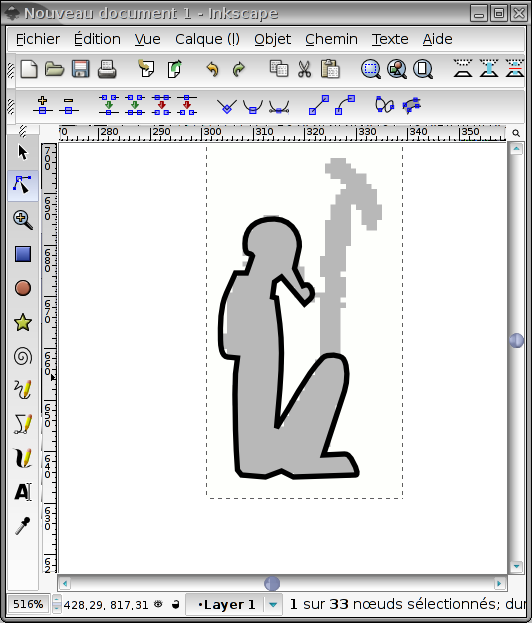Select the Bezier pen tool
The height and width of the screenshot is (623, 532).
click(23, 424)
